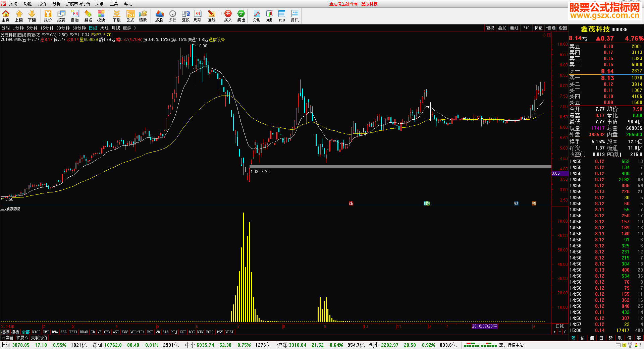Select the 笔 tick tab in side panel
This screenshot has width=644, height=349.
(573, 338)
